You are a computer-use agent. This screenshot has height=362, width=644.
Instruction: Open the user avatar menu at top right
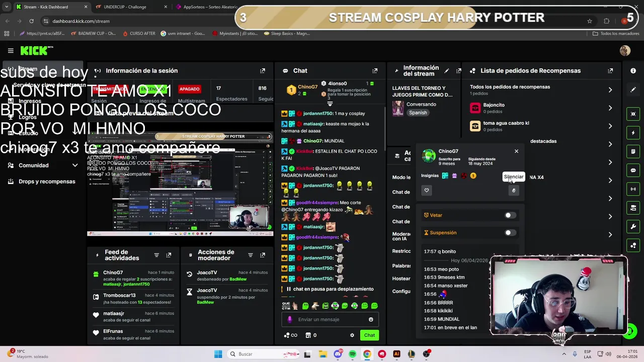coord(625,51)
